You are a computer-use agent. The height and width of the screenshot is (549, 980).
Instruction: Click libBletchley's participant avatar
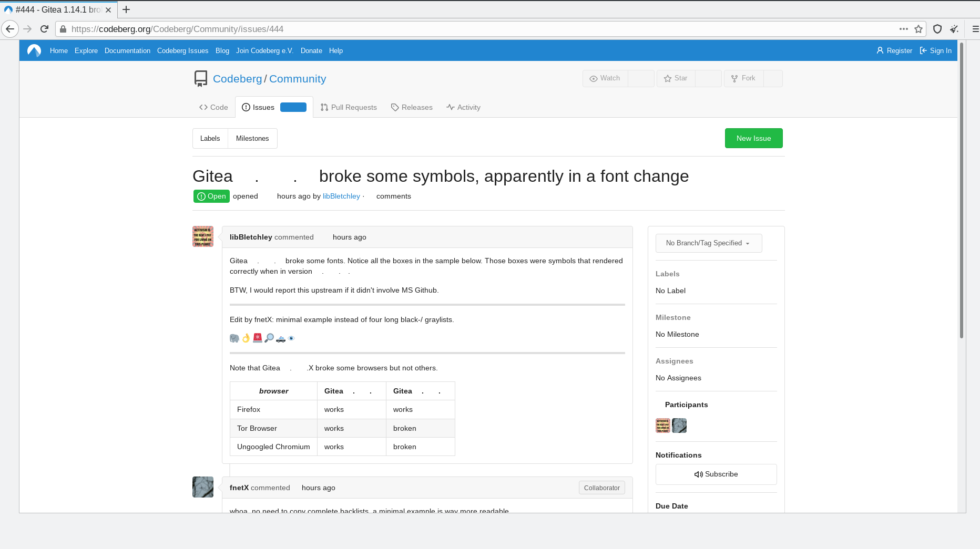coord(663,426)
